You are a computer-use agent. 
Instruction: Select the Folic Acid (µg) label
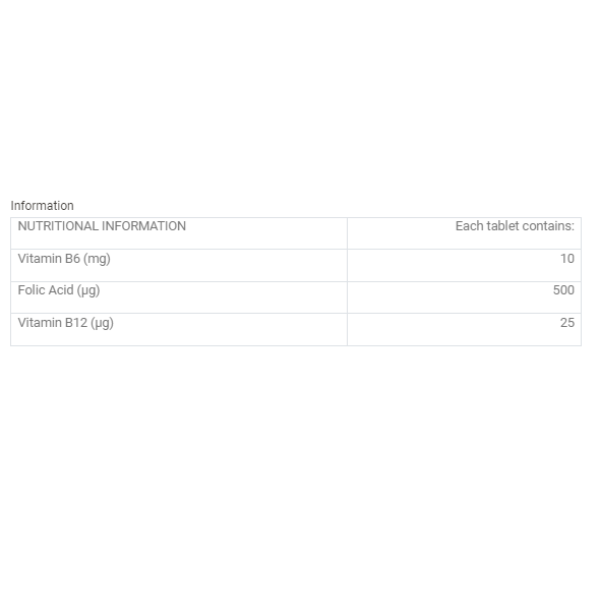point(59,291)
